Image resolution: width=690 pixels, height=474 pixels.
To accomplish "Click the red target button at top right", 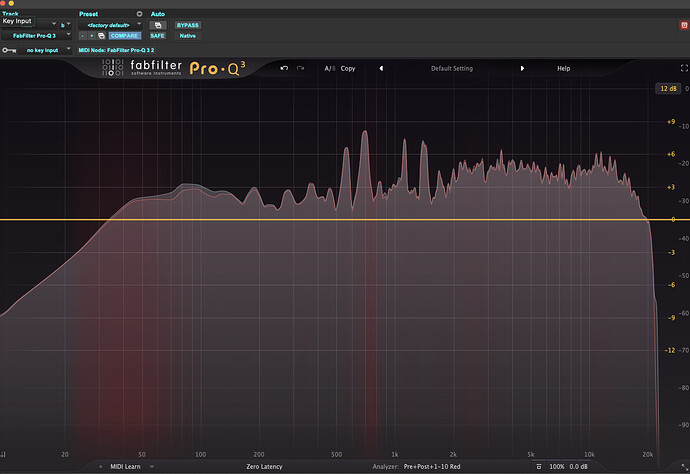I will (x=684, y=25).
